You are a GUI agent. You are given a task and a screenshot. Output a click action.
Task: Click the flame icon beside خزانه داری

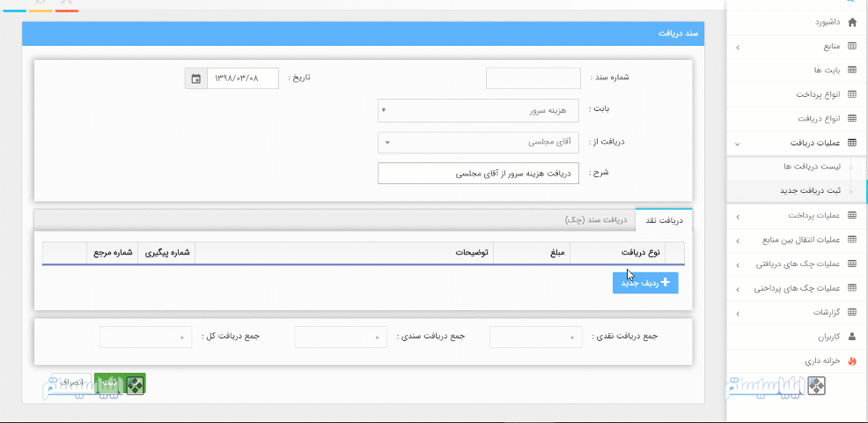tap(851, 361)
